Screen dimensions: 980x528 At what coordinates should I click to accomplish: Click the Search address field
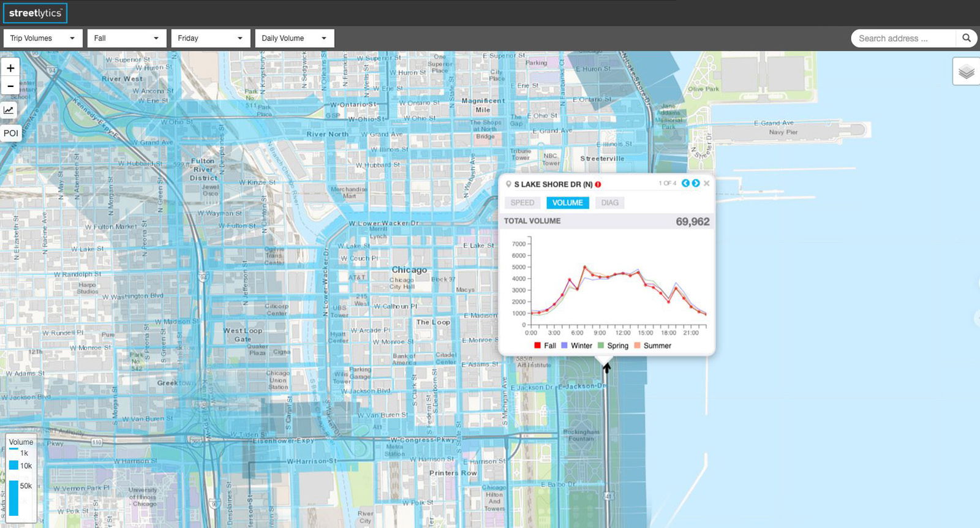(903, 38)
